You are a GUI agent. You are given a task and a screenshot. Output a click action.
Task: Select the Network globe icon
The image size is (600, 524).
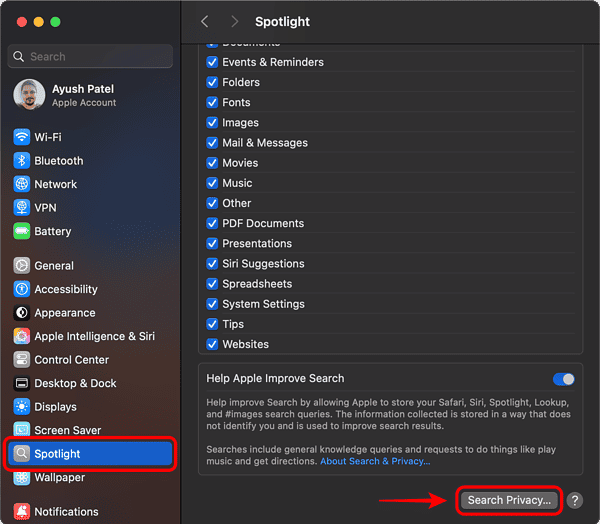tap(22, 184)
